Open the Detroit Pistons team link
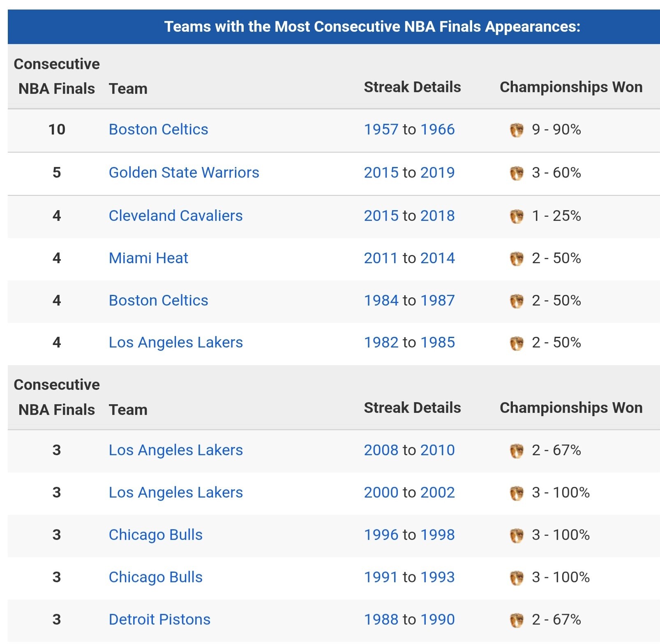This screenshot has width=660, height=644. coord(159,620)
